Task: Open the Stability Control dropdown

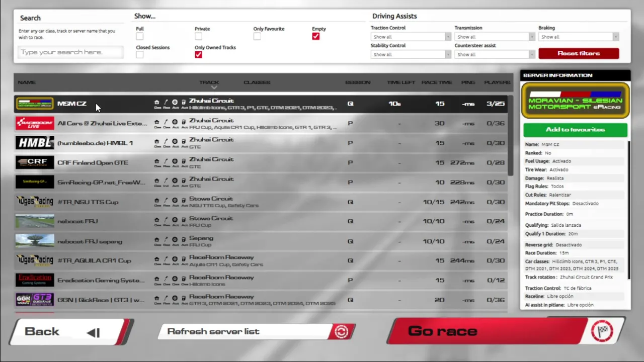Action: 411,54
